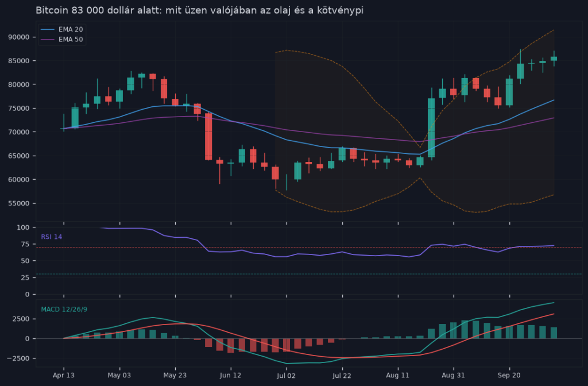Click the "RSI 14" panel label
The width and height of the screenshot is (588, 386).
51,237
